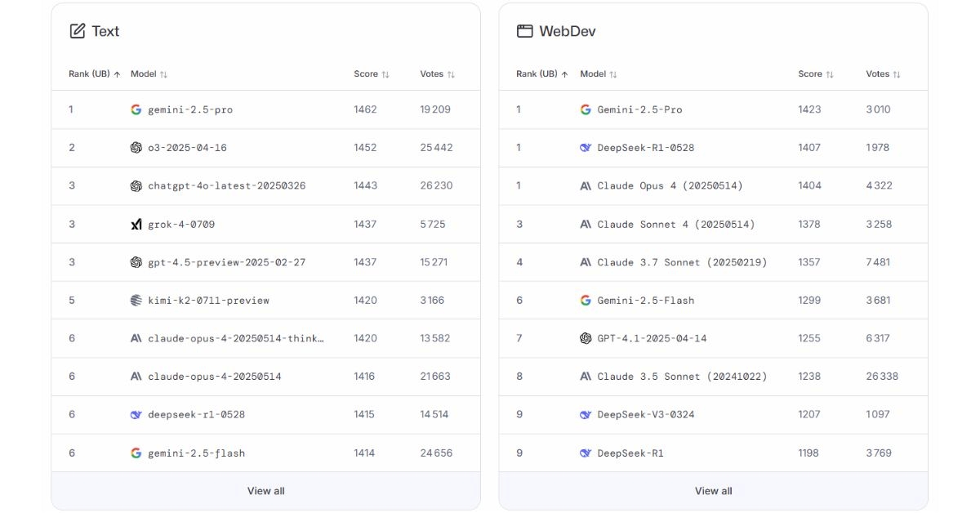Image resolution: width=980 pixels, height=513 pixels.
Task: Click votes value 5 725 for grok-4-0709
Action: [x=433, y=224]
